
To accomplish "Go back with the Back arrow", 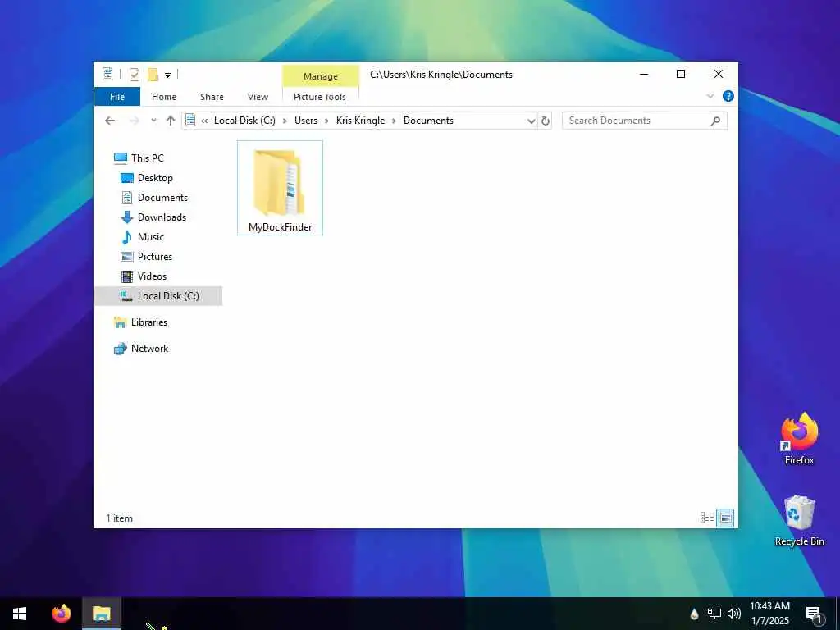I will 110,121.
